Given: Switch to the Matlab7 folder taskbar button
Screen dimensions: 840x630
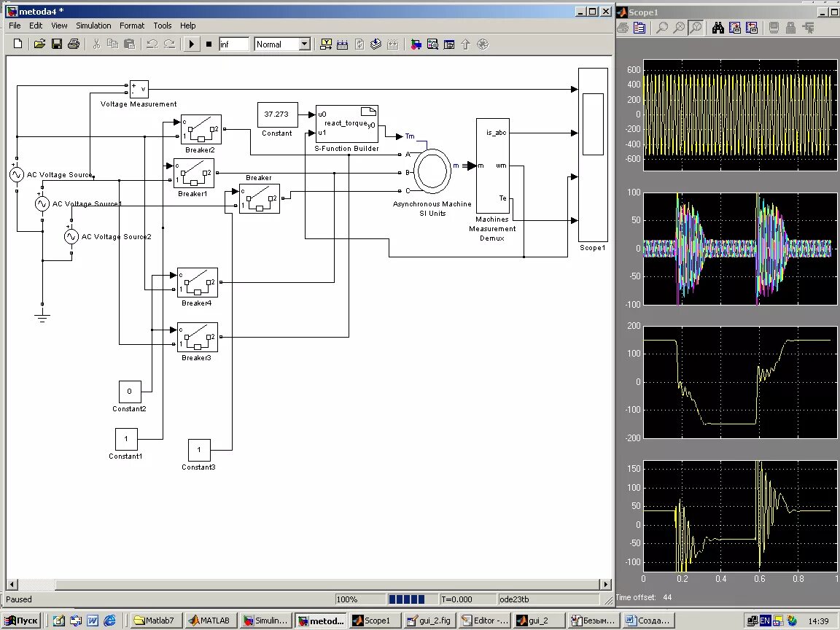Looking at the screenshot, I should tap(156, 621).
